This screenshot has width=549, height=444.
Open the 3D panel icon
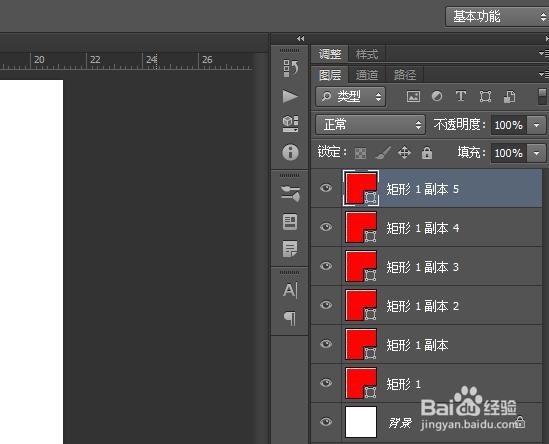click(x=290, y=124)
